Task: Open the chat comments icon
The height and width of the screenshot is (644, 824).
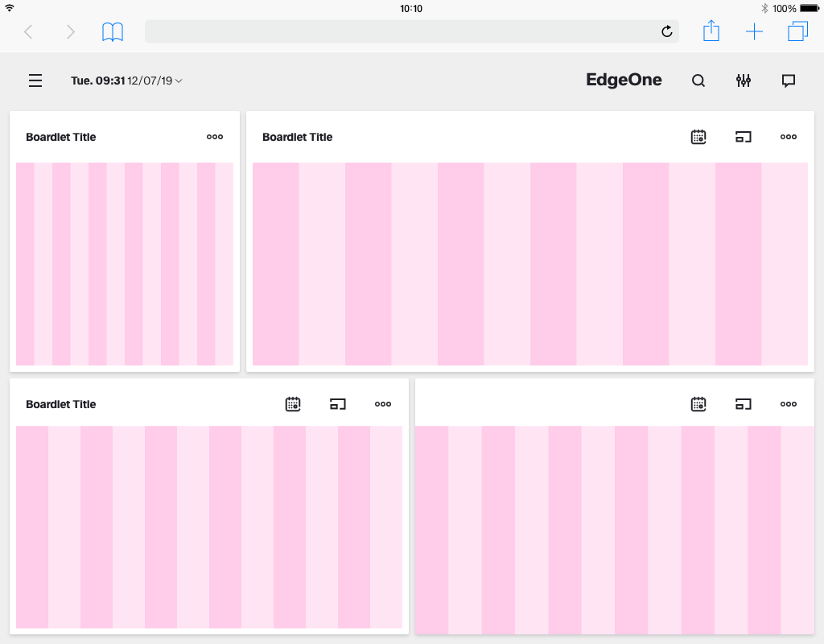Action: pyautogui.click(x=789, y=80)
